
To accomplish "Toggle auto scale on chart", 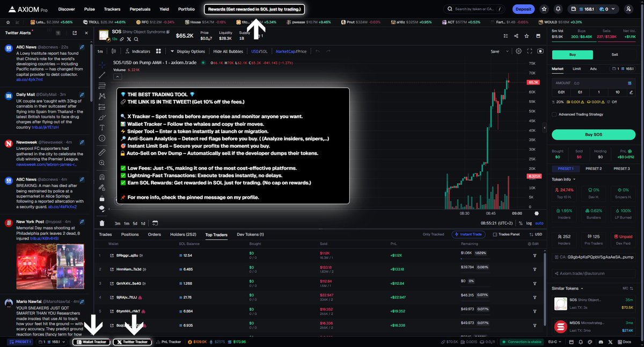I will [x=539, y=223].
